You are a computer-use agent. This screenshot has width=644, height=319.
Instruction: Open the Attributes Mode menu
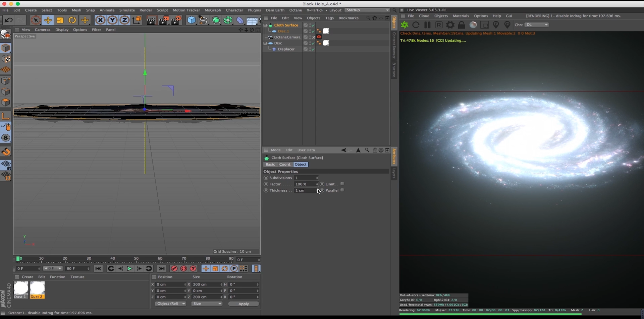(x=276, y=150)
